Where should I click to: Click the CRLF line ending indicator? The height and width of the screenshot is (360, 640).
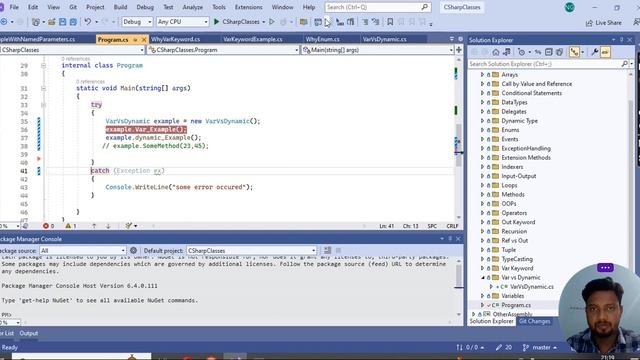tap(452, 226)
